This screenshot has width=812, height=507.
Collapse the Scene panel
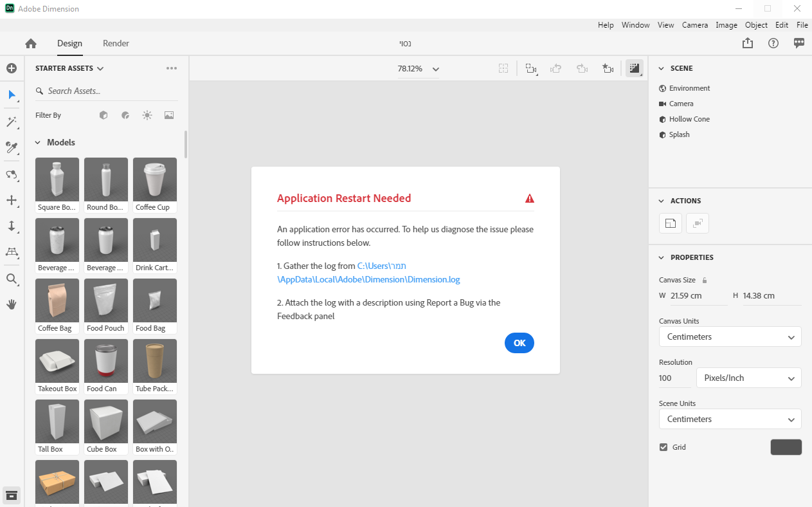[661, 68]
